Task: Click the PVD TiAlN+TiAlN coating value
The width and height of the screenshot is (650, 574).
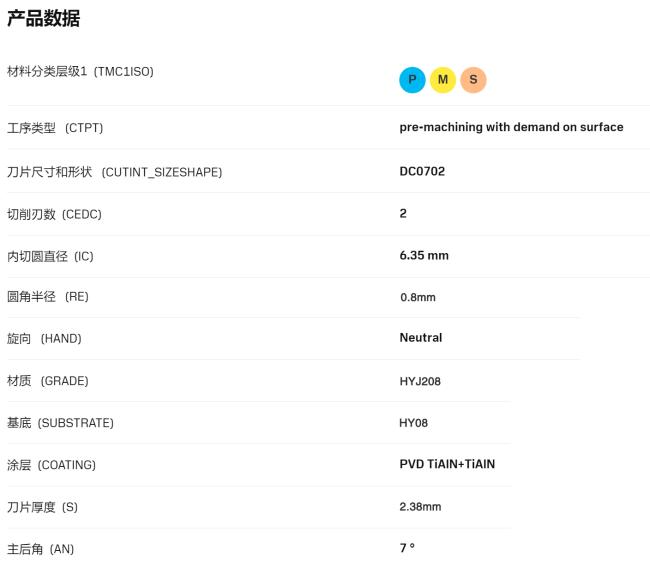Action: tap(447, 464)
